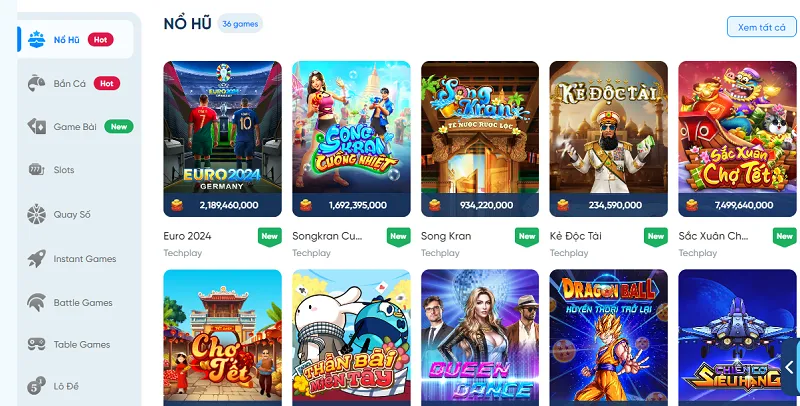Screen dimensions: 800x406
Task: Select the Table Games controller icon
Action: [x=36, y=344]
